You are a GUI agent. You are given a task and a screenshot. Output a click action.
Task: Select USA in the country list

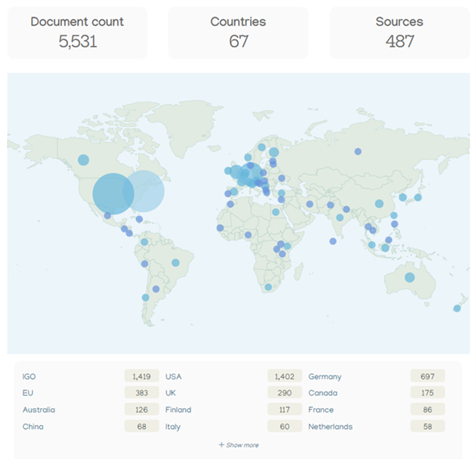[173, 377]
